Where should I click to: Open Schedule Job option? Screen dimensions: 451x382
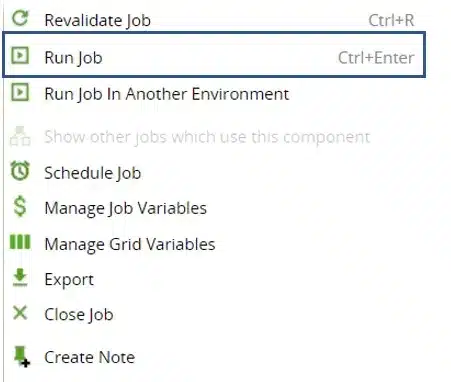coord(214,173)
